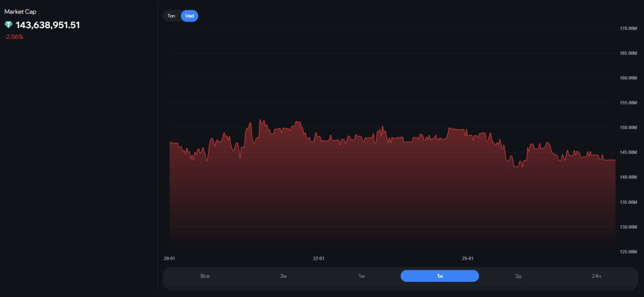Click the 25-01 date axis label
644x297 pixels.
[467, 259]
